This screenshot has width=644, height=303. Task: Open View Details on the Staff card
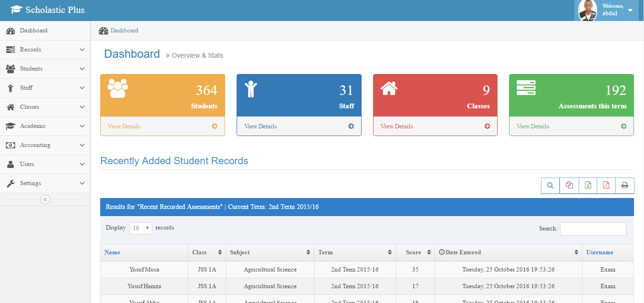(x=260, y=126)
